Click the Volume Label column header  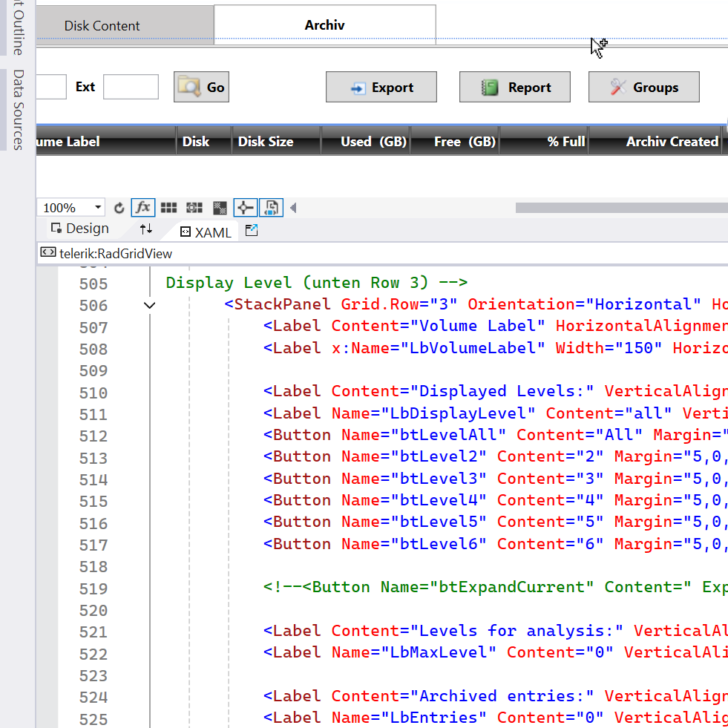tap(106, 141)
